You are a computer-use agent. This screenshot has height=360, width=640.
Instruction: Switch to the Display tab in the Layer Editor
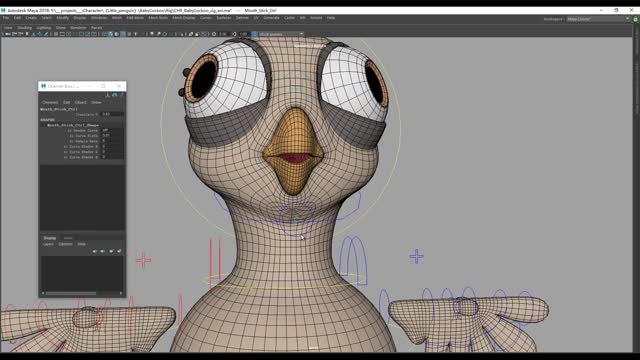coord(50,238)
